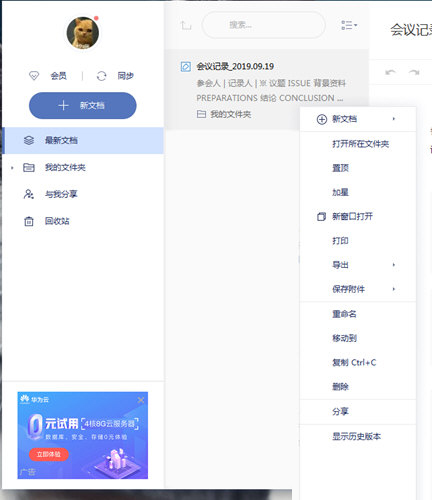
Task: Click the 同步 sync arrows icon
Action: click(101, 76)
